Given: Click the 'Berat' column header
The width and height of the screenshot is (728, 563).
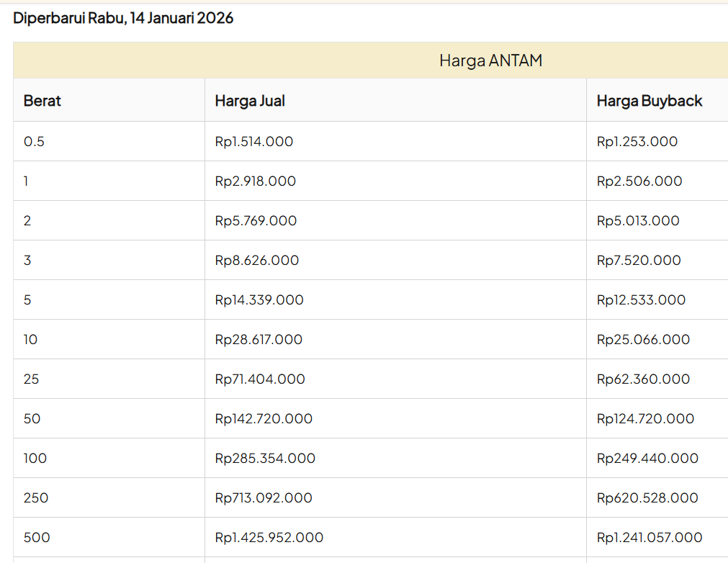Looking at the screenshot, I should (x=42, y=101).
